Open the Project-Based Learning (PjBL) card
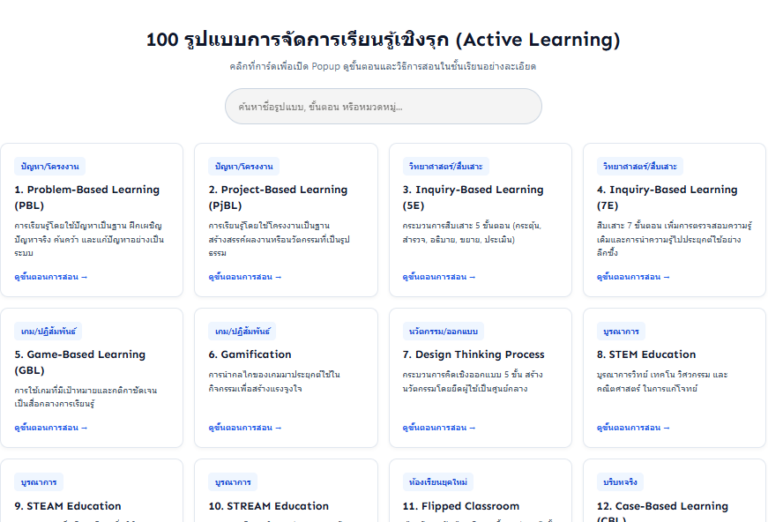This screenshot has width=768, height=522. [x=286, y=220]
